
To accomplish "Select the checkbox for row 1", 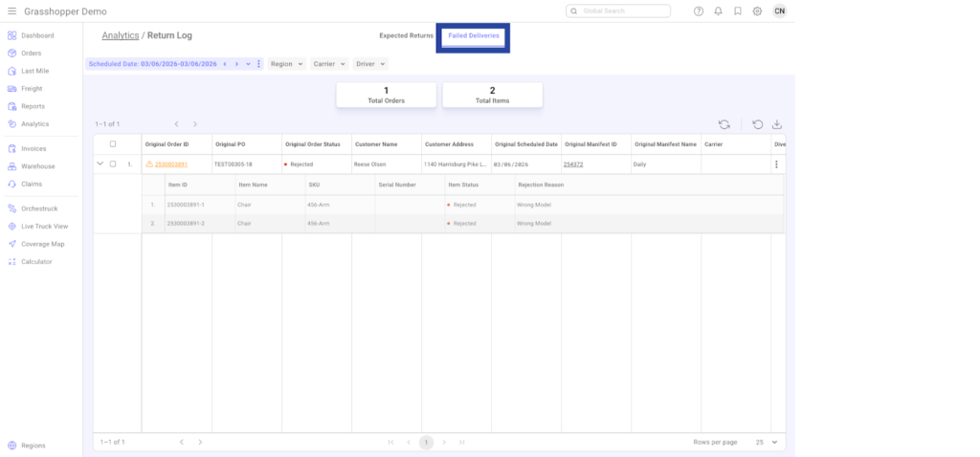I will (x=113, y=164).
